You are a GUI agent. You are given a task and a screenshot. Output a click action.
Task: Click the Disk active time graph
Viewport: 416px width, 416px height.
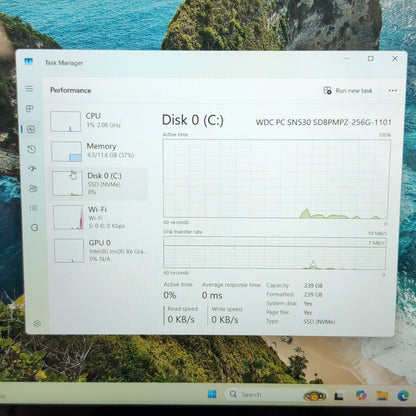(277, 179)
